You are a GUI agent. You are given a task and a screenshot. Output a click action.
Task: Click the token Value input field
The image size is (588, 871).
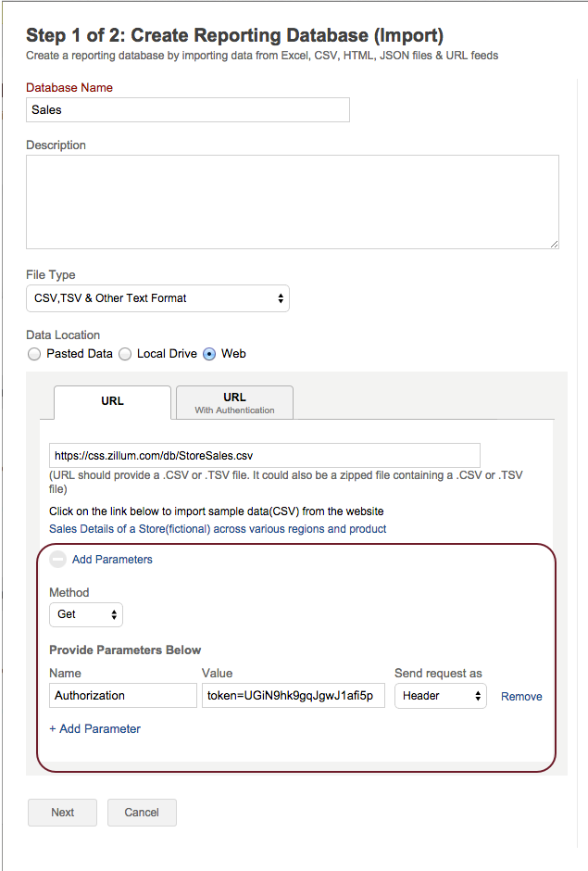coord(293,696)
